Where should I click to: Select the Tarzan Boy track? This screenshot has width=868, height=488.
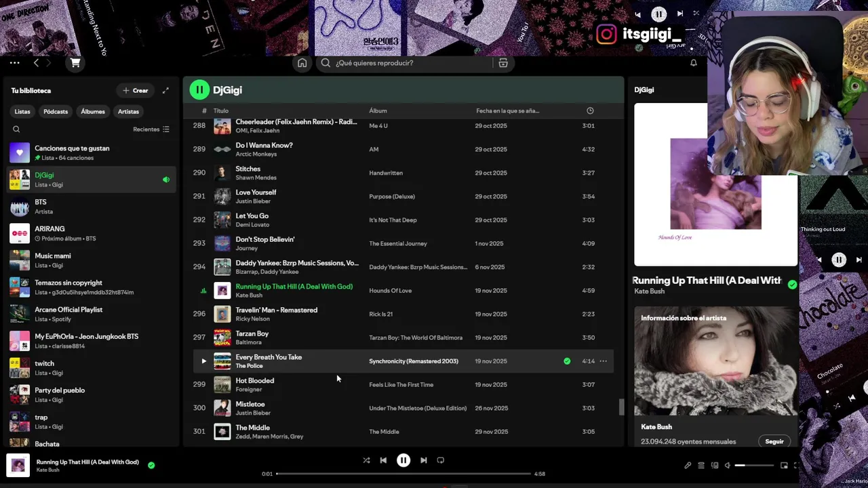[x=403, y=338]
